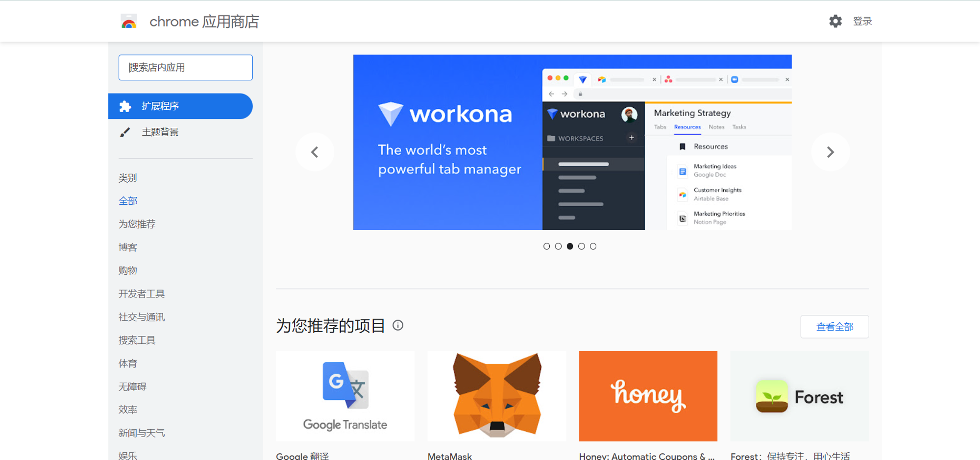The width and height of the screenshot is (980, 460).
Task: Click the info icon beside 为您推荐的项目
Action: (x=398, y=325)
